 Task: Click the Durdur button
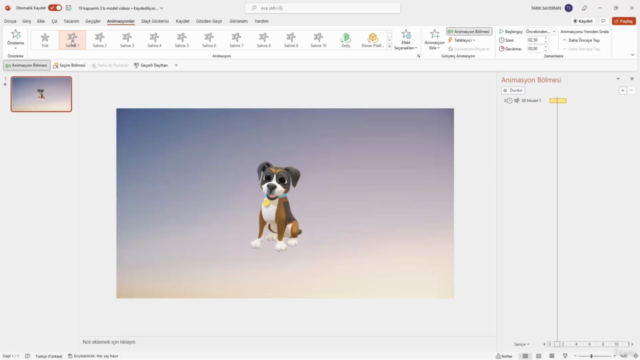513,90
